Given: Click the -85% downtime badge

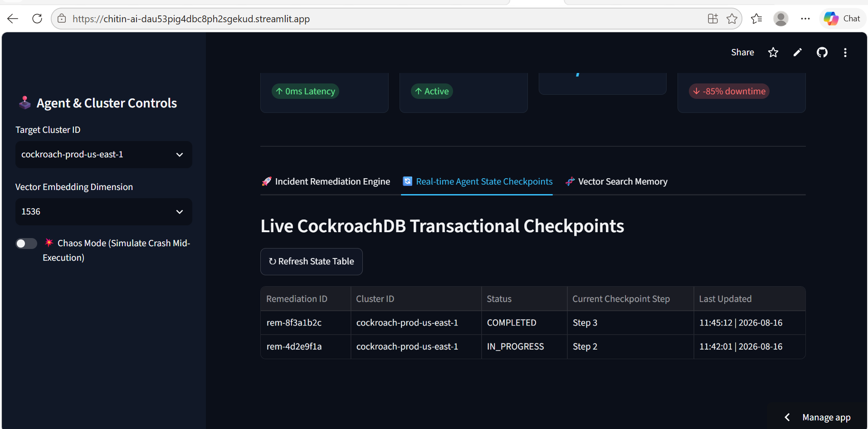Looking at the screenshot, I should [729, 91].
